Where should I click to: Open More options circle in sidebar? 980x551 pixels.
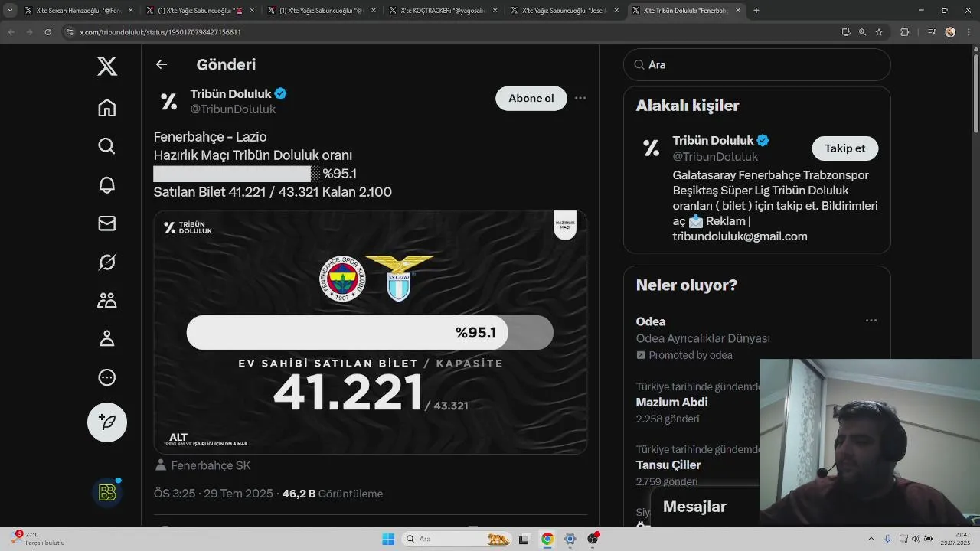tap(107, 377)
